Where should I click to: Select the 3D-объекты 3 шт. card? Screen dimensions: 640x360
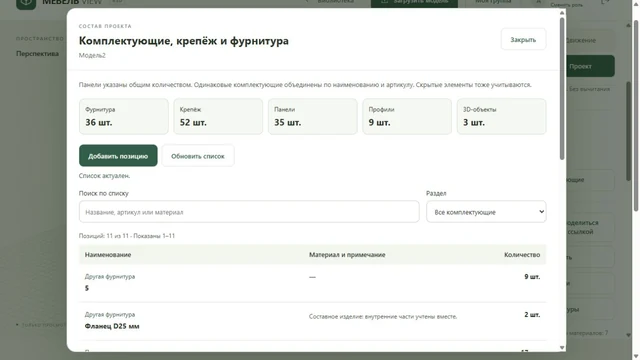[x=501, y=116]
